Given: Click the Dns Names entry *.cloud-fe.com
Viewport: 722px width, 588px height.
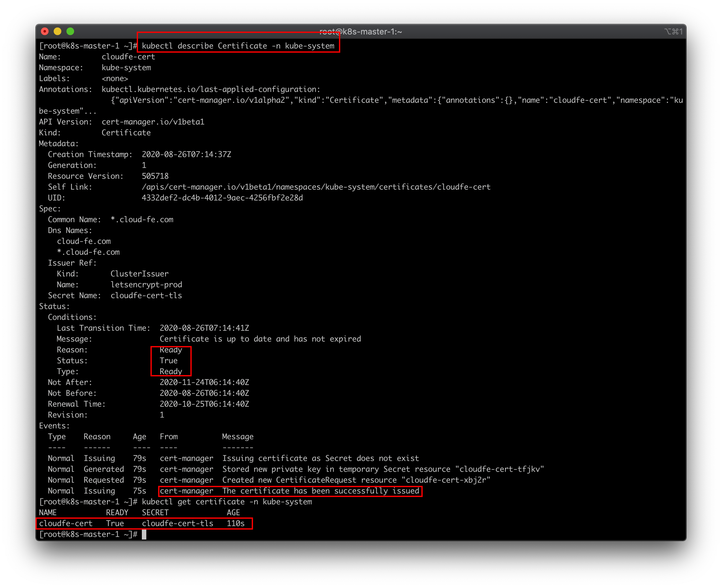Looking at the screenshot, I should coord(88,252).
